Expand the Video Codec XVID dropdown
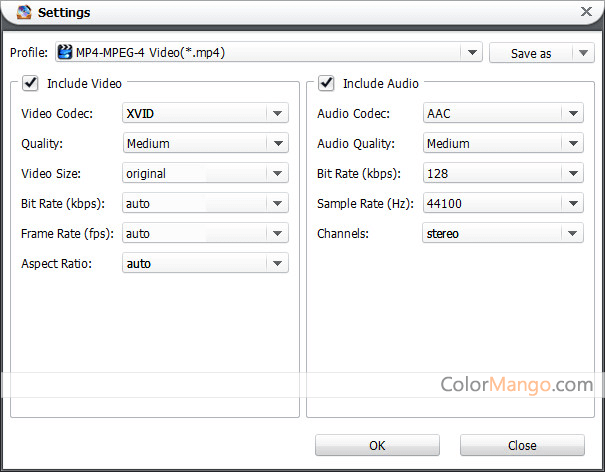The image size is (605, 472). [205, 113]
